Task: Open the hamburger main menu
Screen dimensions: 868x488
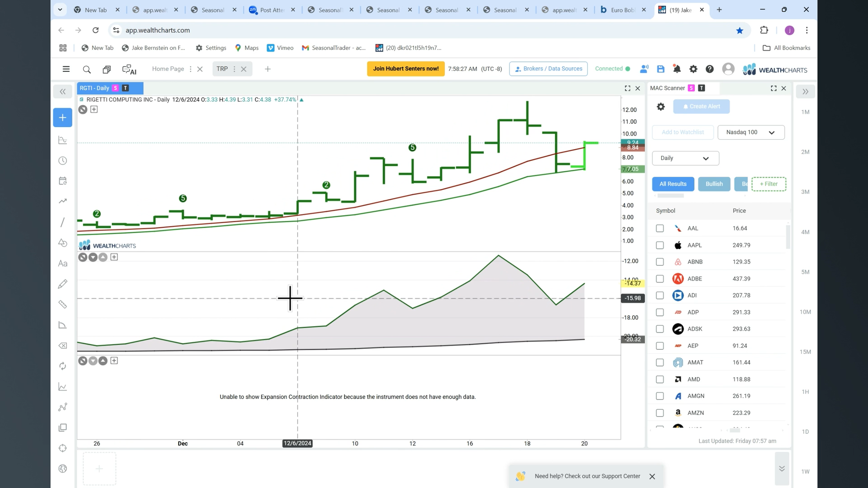Action: point(66,69)
